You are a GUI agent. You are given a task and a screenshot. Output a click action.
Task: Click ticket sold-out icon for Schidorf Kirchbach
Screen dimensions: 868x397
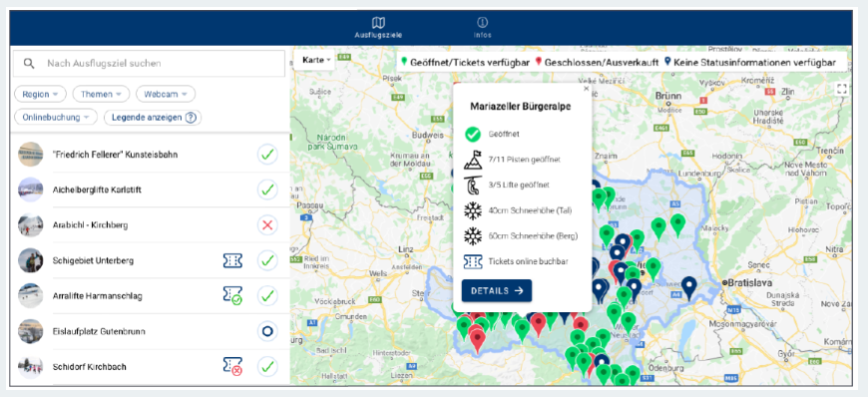[x=232, y=366]
